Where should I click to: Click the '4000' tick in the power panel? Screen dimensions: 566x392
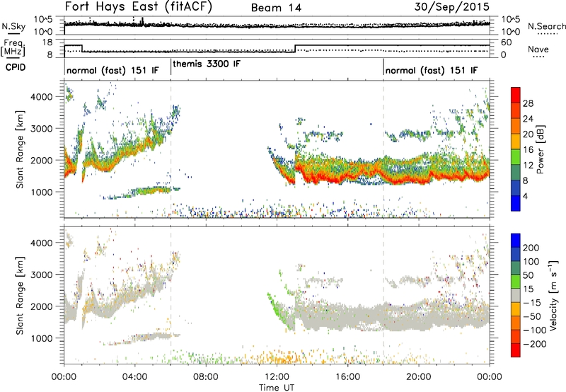click(x=41, y=97)
